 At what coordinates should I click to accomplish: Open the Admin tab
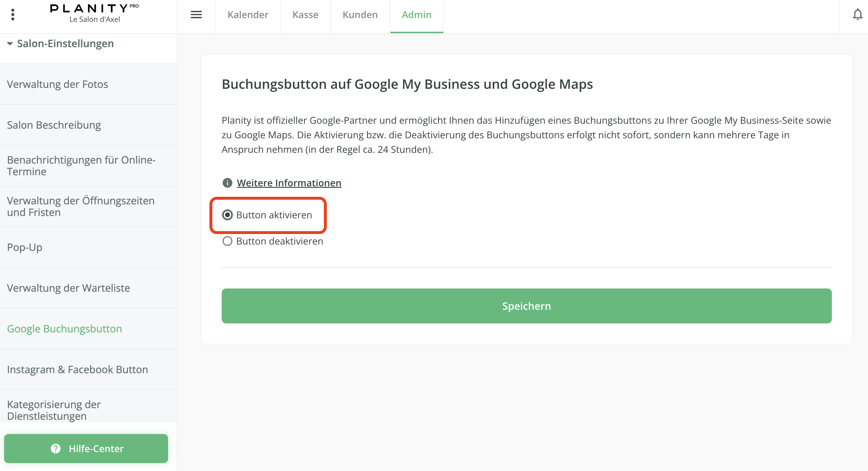(417, 15)
